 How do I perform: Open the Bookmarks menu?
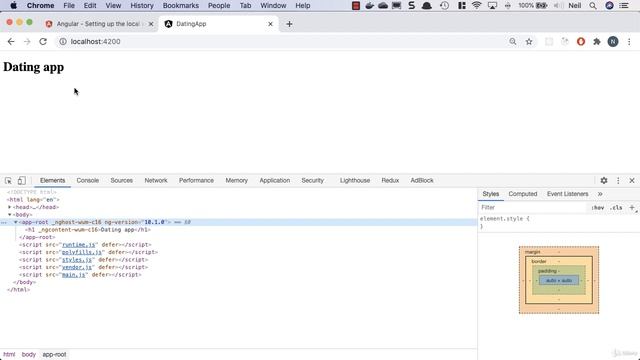(x=181, y=6)
